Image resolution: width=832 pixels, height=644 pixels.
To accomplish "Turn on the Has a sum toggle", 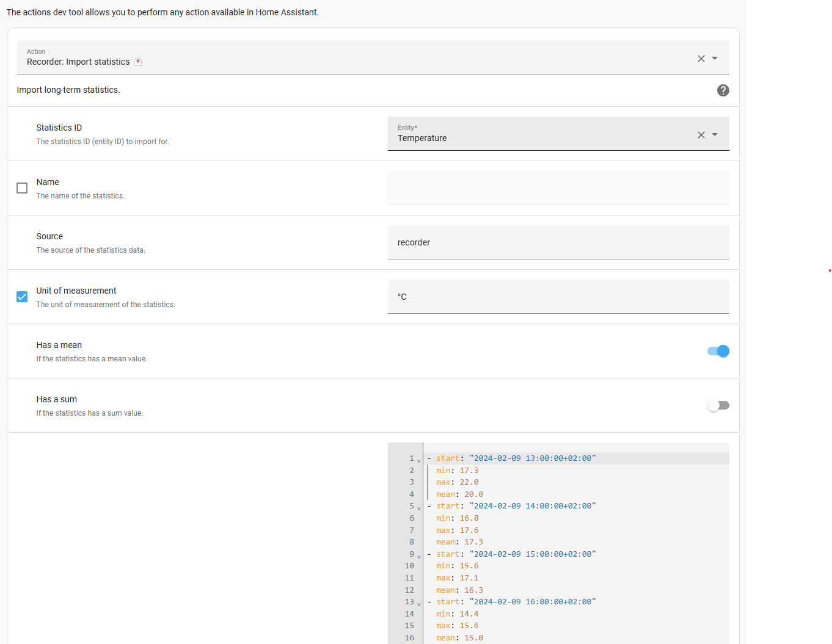I will click(x=718, y=405).
